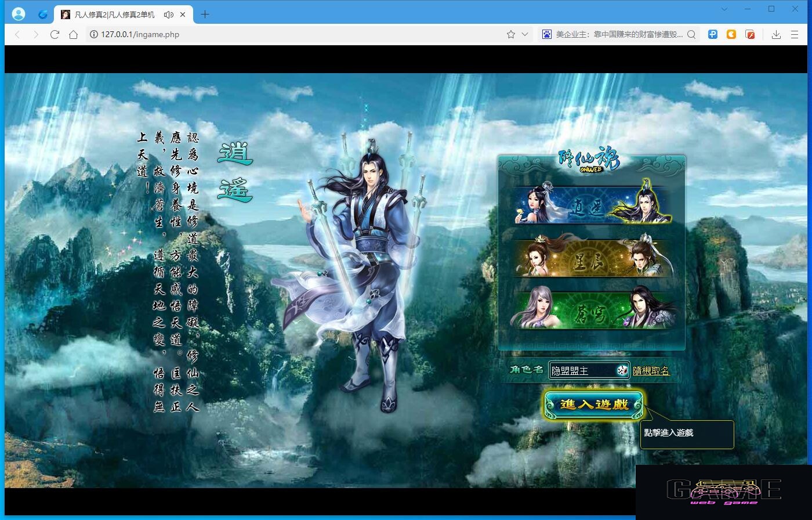The width and height of the screenshot is (812, 520).
Task: Open the browser downloads icon
Action: click(x=776, y=34)
